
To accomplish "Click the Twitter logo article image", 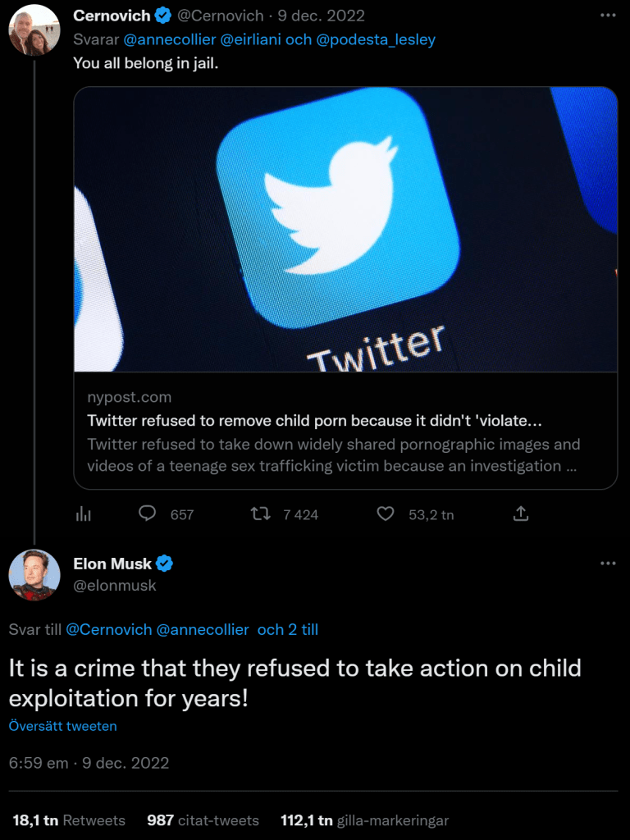I will [x=345, y=230].
